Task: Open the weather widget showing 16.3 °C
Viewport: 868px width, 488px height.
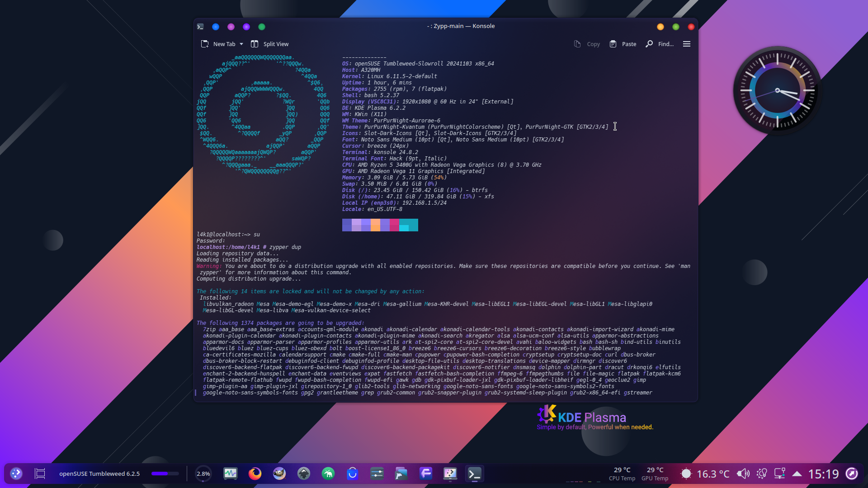Action: (705, 474)
